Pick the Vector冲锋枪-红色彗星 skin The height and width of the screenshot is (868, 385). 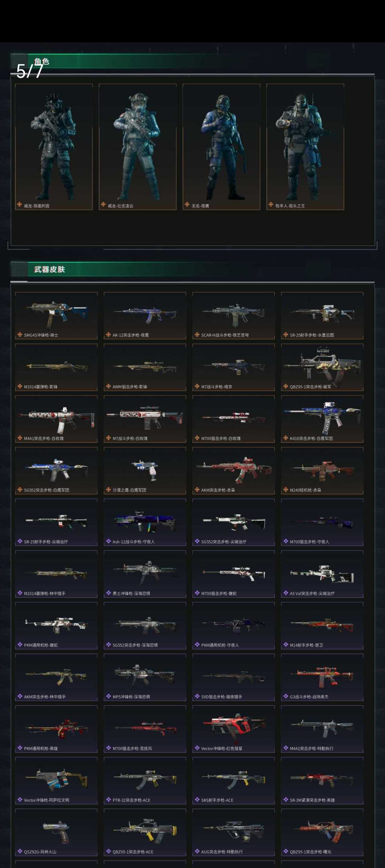[233, 729]
